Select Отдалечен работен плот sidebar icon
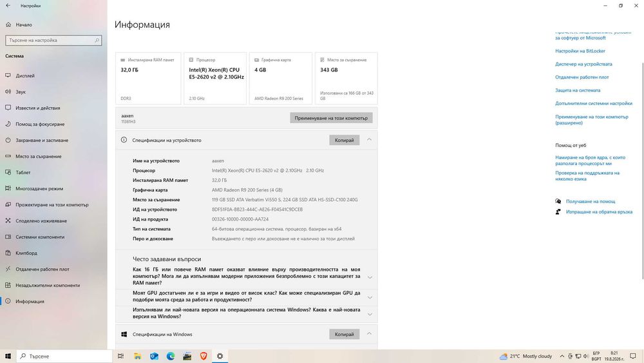This screenshot has width=644, height=363. pyautogui.click(x=8, y=269)
